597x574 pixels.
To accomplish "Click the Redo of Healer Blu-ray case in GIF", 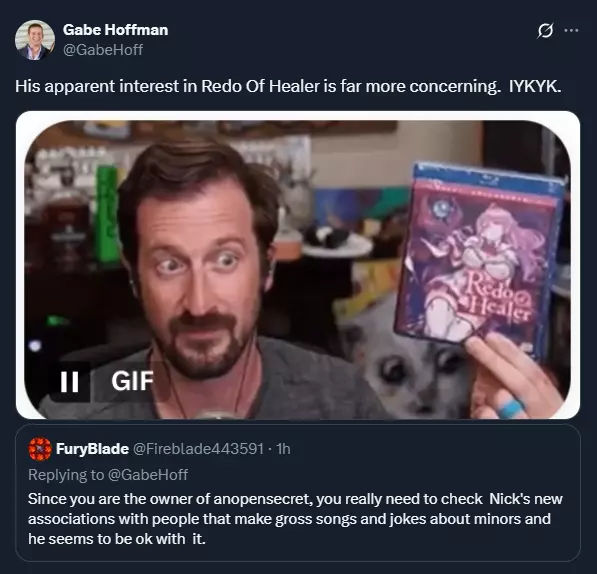I will [480, 261].
